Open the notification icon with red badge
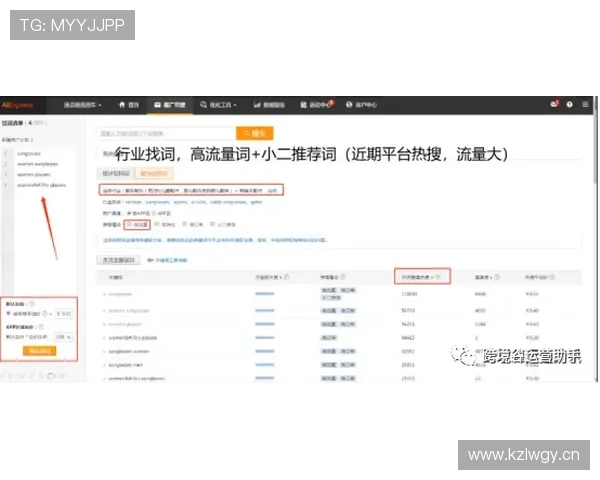 pyautogui.click(x=554, y=104)
